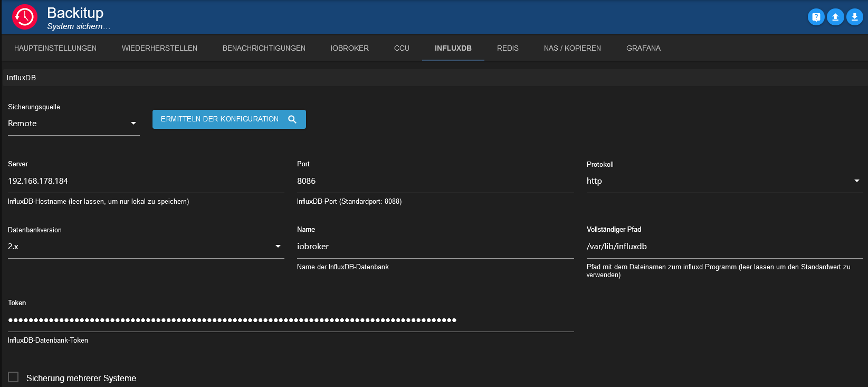Viewport: 868px width, 387px height.
Task: Enable Sicherung mehrerer Systeme checkbox
Action: [13, 377]
